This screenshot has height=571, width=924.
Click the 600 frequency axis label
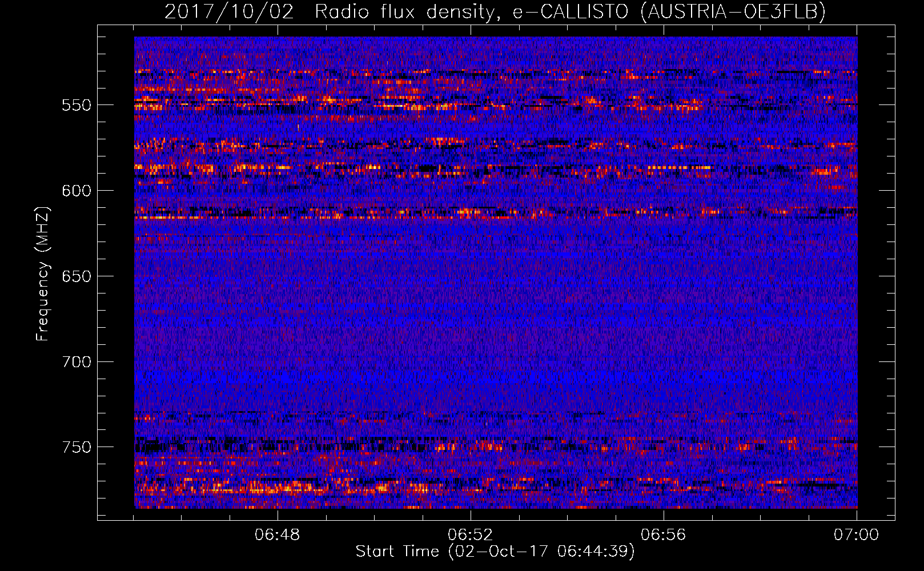[77, 191]
